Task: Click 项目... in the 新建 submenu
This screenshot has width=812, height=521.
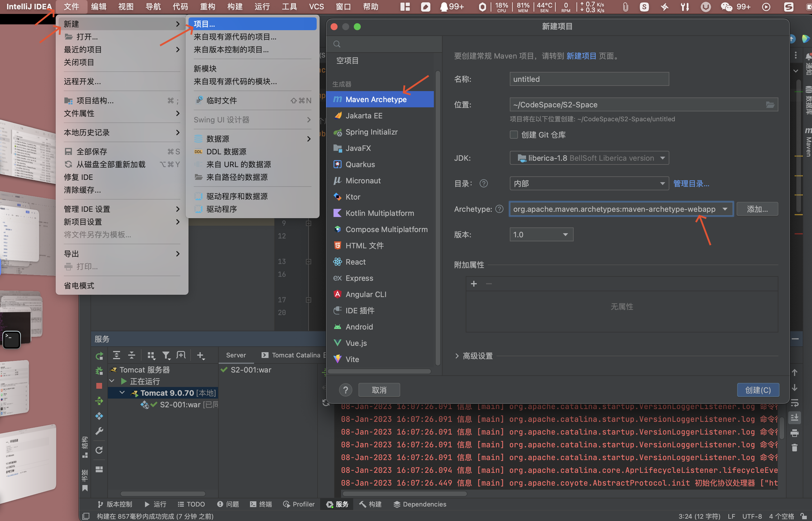Action: pos(253,24)
